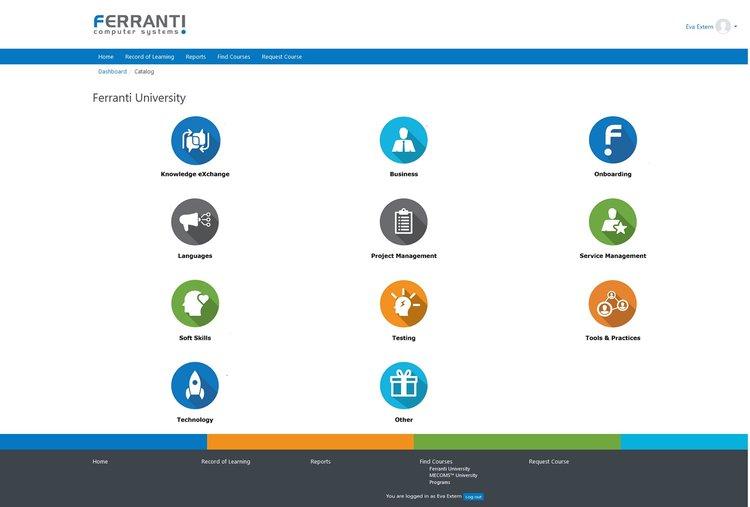Click the Tools & Practices label
Viewport: 750px width, 507px height.
tap(613, 338)
